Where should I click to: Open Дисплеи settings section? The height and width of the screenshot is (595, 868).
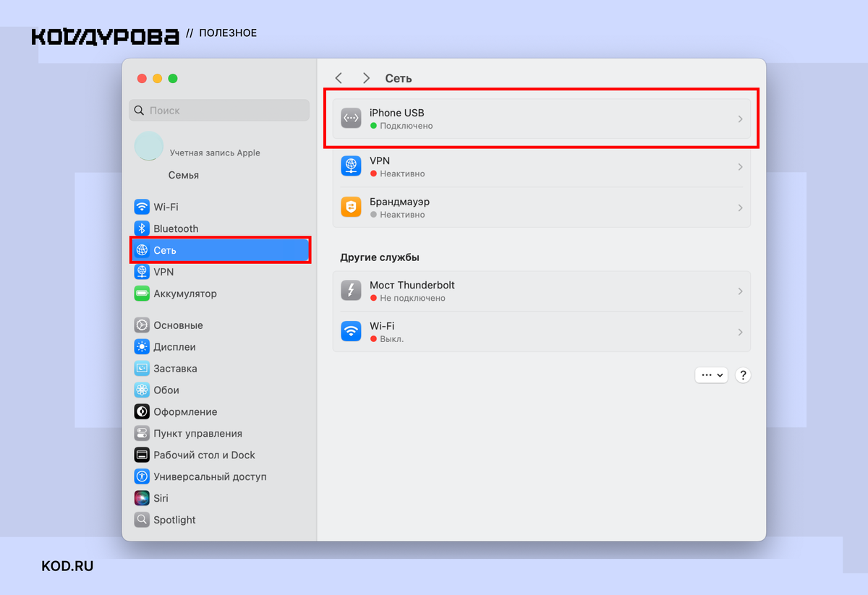click(220, 347)
